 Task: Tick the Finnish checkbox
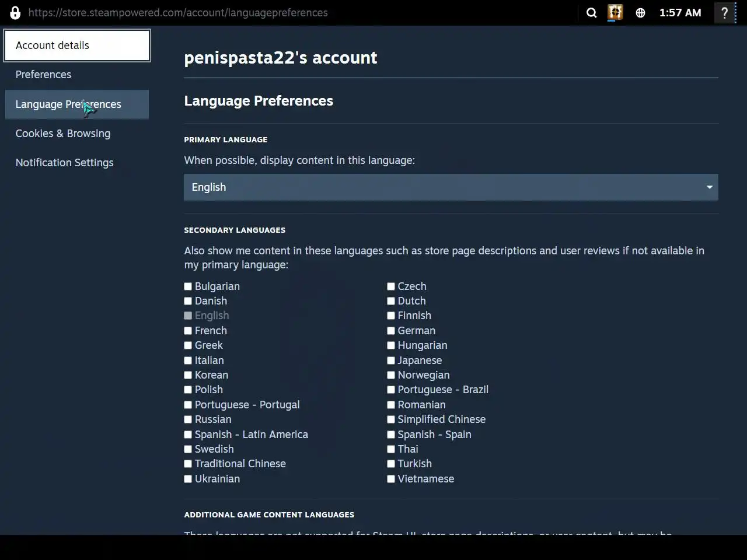[x=391, y=316]
